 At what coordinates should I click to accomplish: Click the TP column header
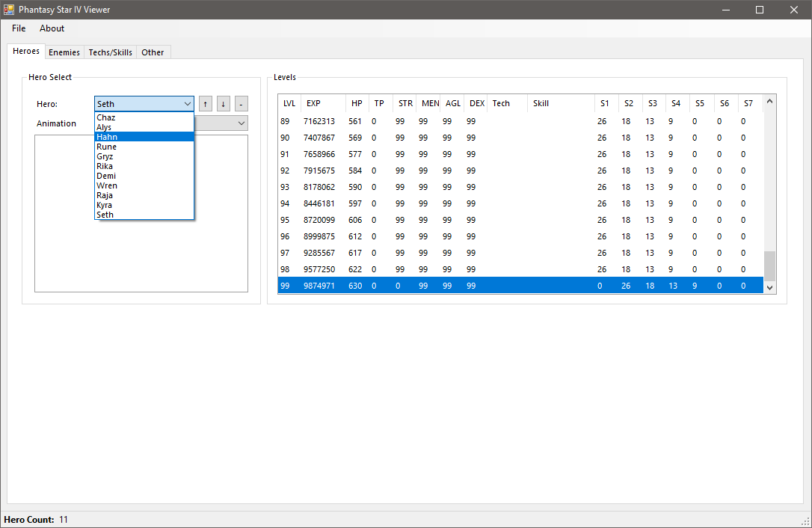point(379,103)
